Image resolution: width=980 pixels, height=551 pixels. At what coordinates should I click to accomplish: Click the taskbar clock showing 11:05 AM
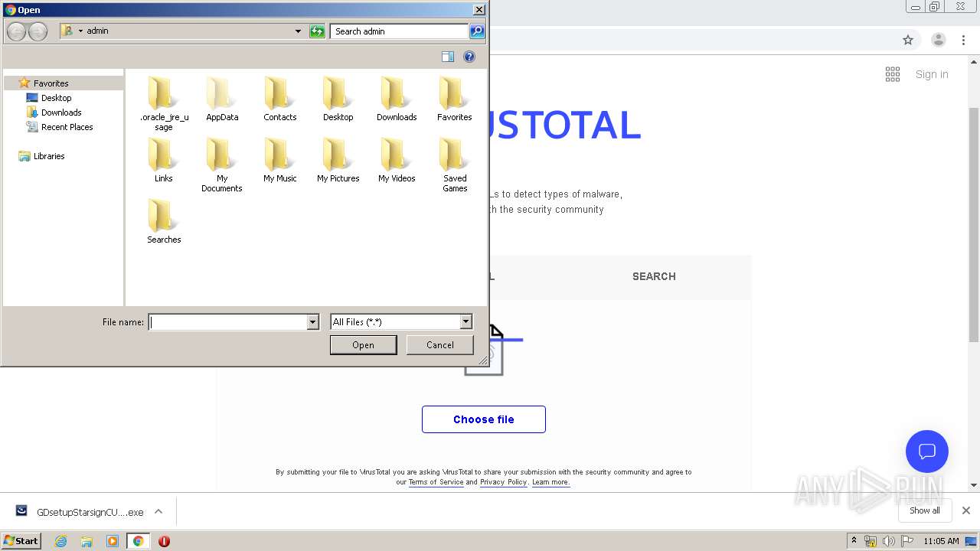pyautogui.click(x=941, y=541)
